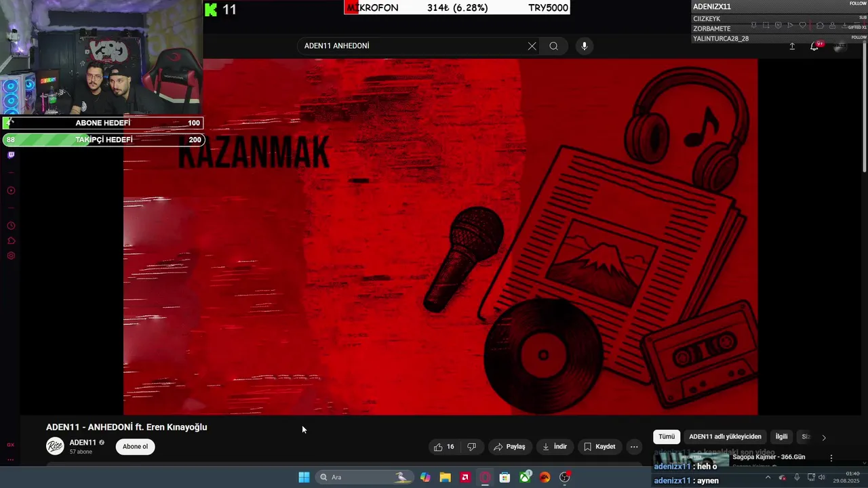868x488 pixels.
Task: Select the ADEN11 adlı yükleyiciden chip
Action: [725, 437]
